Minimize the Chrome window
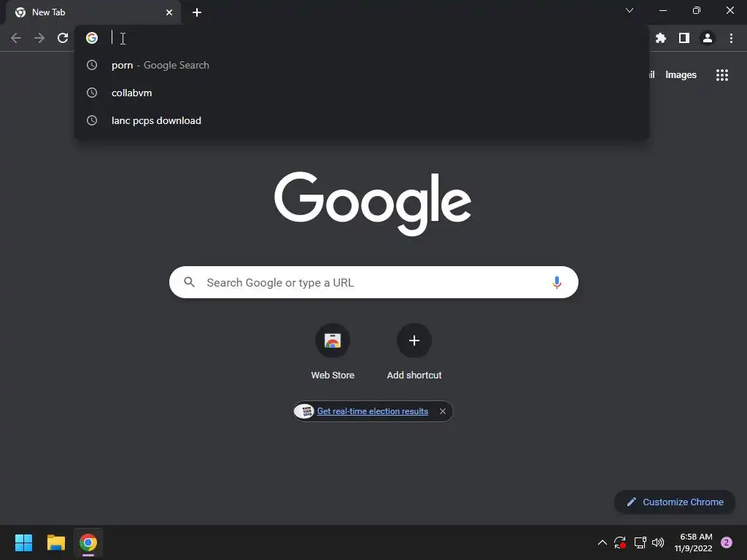Viewport: 747px width, 560px height. [662, 10]
